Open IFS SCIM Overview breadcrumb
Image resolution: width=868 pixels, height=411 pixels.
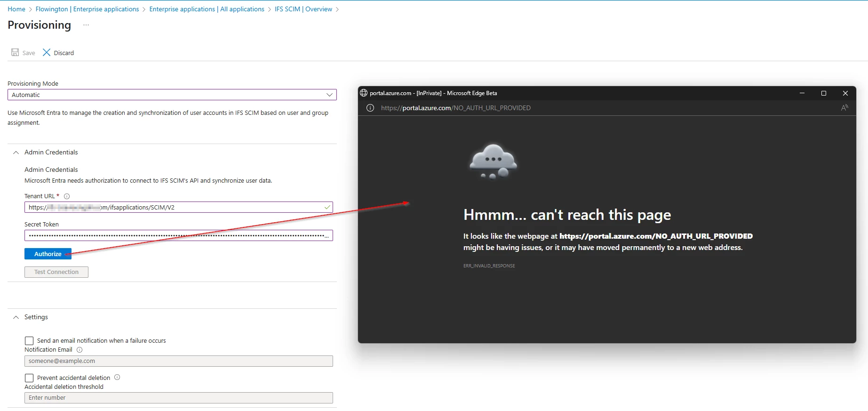303,9
